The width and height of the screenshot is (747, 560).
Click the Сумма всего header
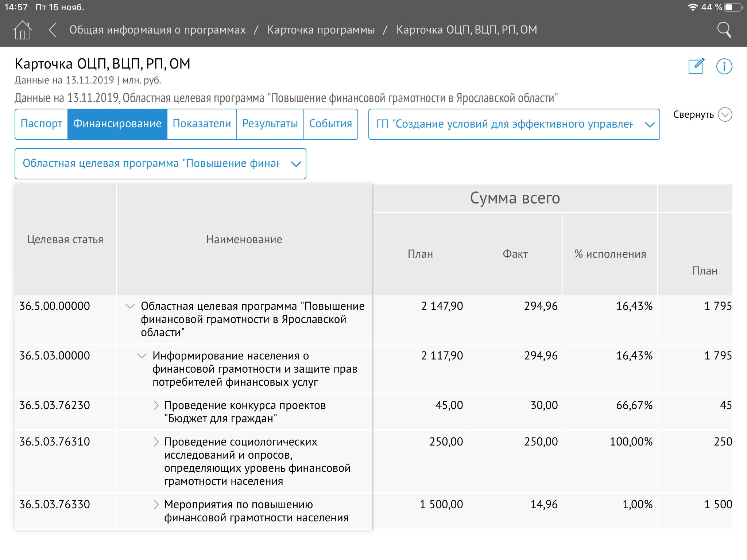coord(515,198)
